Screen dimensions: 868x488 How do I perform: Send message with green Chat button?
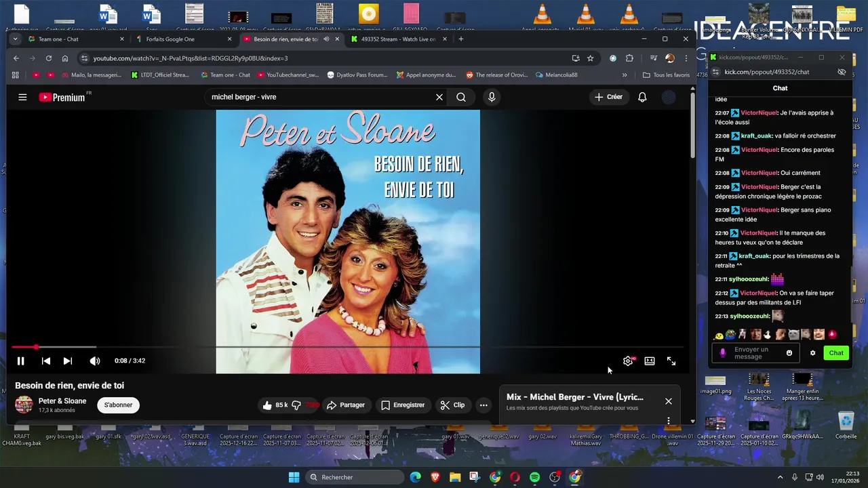click(x=836, y=352)
